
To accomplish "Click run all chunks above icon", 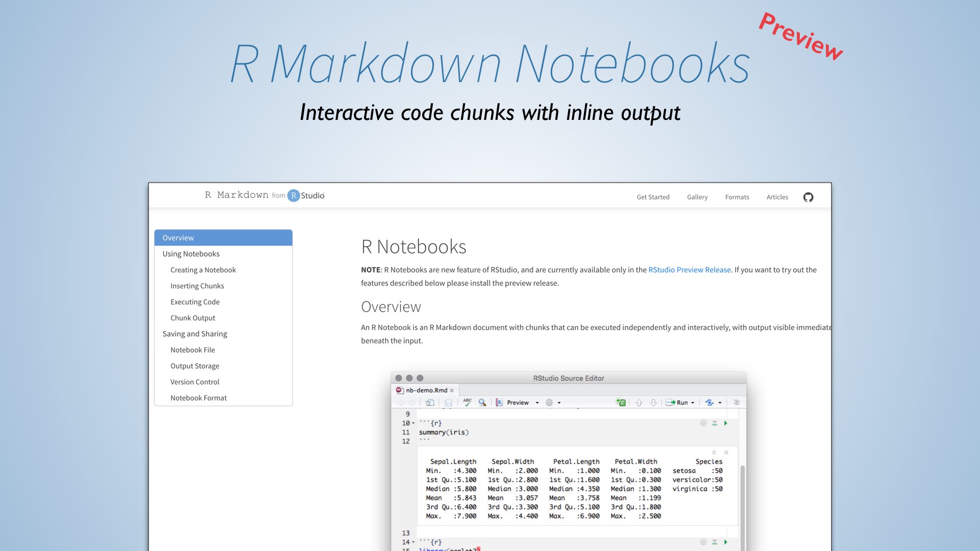I will point(715,423).
